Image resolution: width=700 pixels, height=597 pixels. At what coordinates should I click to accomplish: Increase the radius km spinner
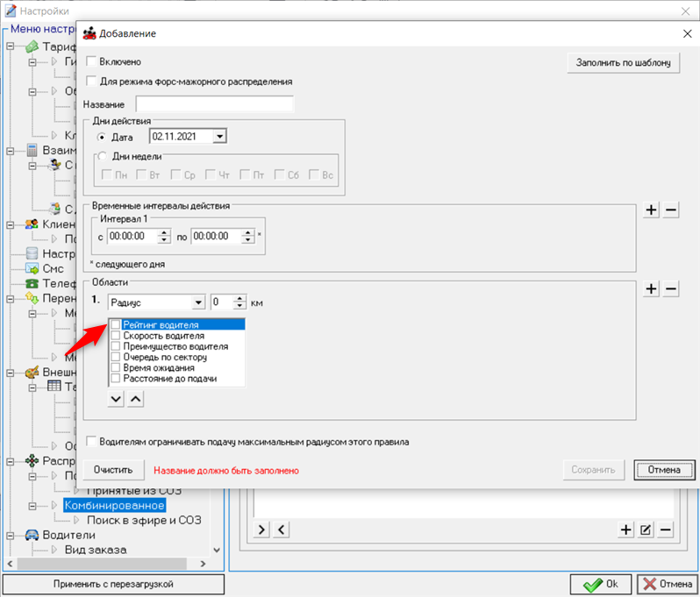coord(240,299)
